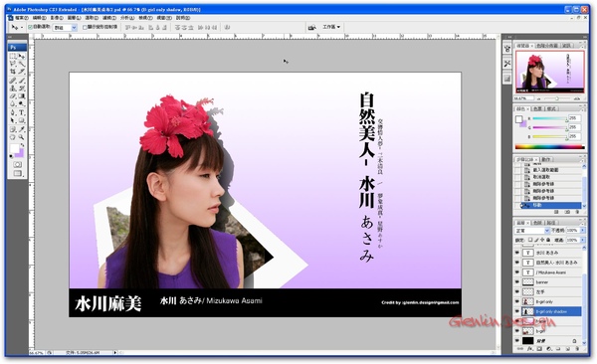
Task: Open the 正常 blend mode dropdown
Action: point(532,231)
